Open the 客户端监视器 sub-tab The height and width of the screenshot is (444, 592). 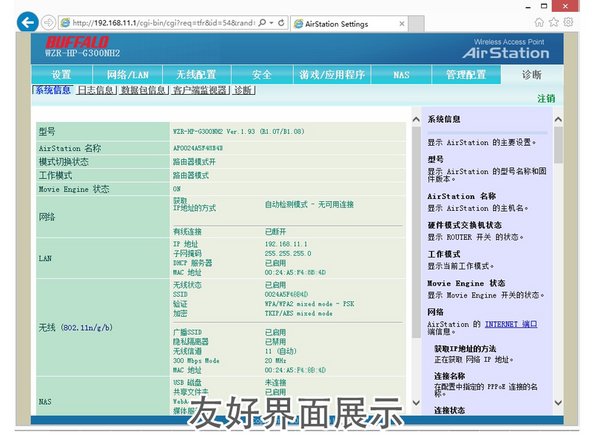tap(200, 90)
